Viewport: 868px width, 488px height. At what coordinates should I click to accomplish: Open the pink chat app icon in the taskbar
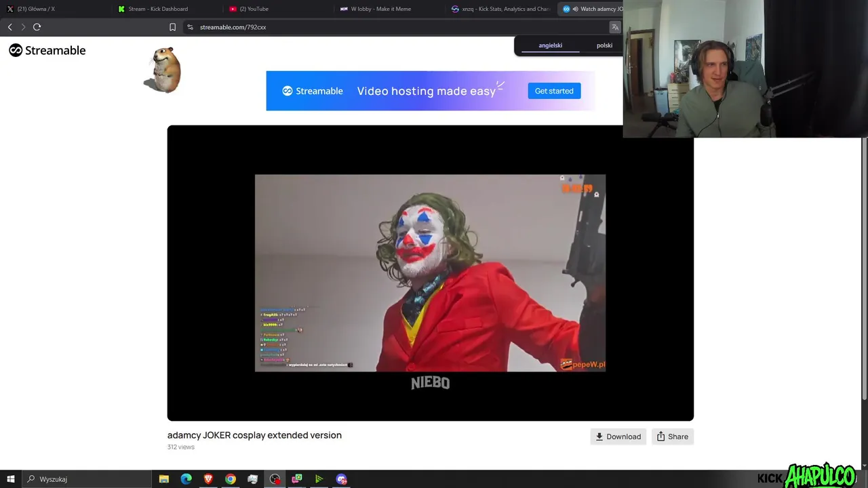pyautogui.click(x=297, y=479)
